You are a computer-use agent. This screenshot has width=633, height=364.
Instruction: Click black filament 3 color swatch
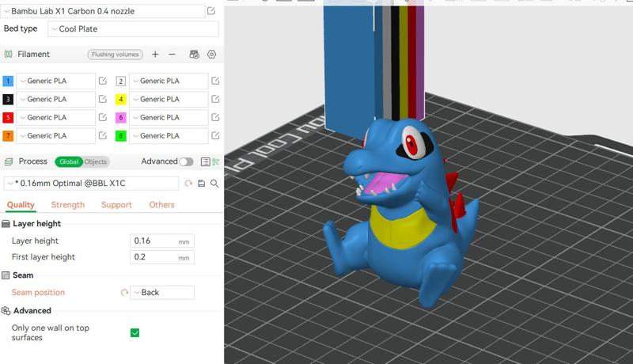8,99
